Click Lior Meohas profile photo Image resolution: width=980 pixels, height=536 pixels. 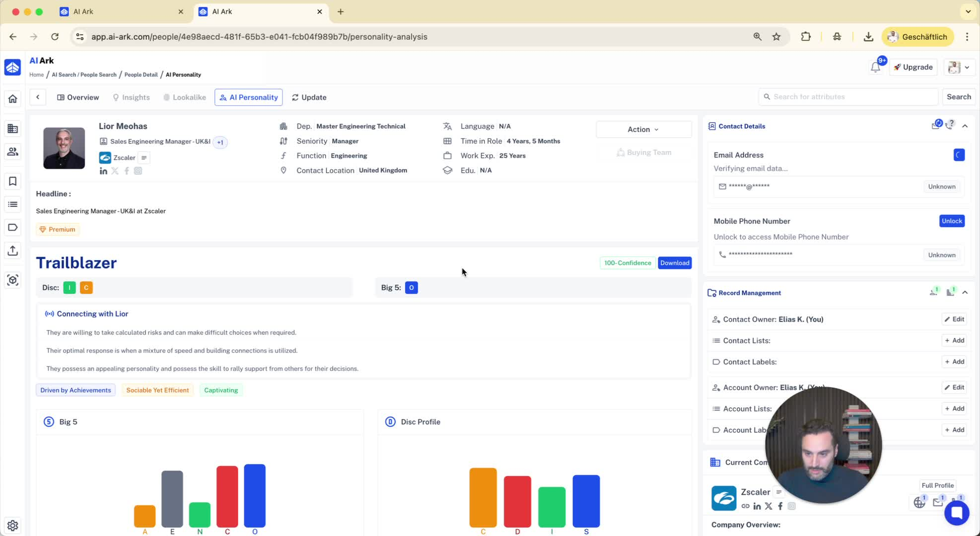point(64,148)
